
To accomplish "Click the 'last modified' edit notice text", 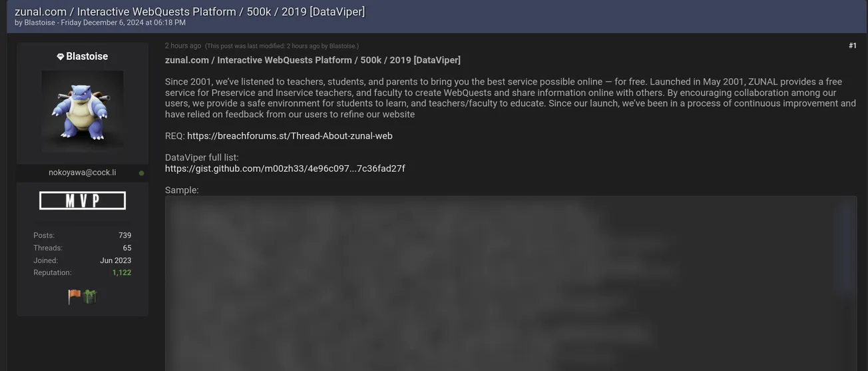I will coord(282,47).
